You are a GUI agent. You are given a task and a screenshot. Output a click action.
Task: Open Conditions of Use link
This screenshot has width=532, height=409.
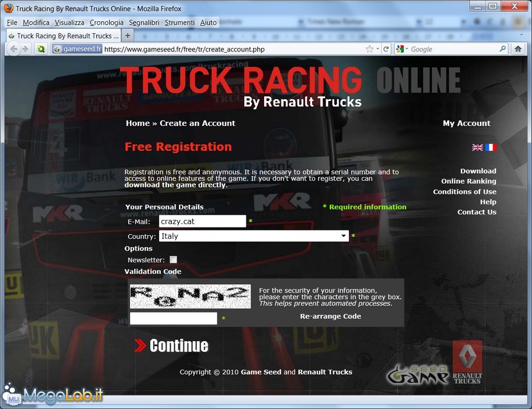click(x=465, y=191)
